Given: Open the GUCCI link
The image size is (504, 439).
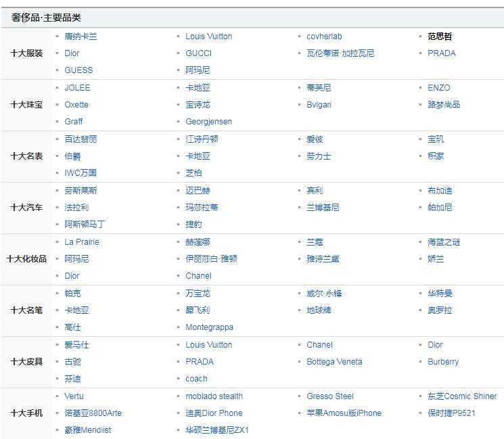Looking at the screenshot, I should click(198, 53).
